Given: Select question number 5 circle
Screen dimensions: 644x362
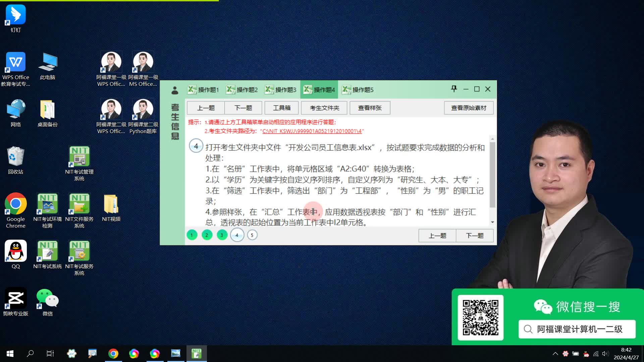Looking at the screenshot, I should [x=252, y=235].
